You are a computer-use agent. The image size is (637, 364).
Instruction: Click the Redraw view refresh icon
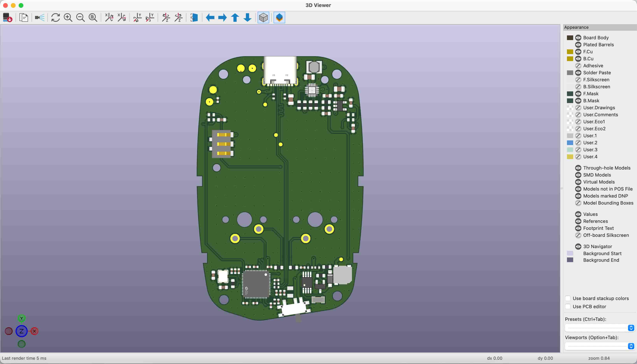(55, 17)
